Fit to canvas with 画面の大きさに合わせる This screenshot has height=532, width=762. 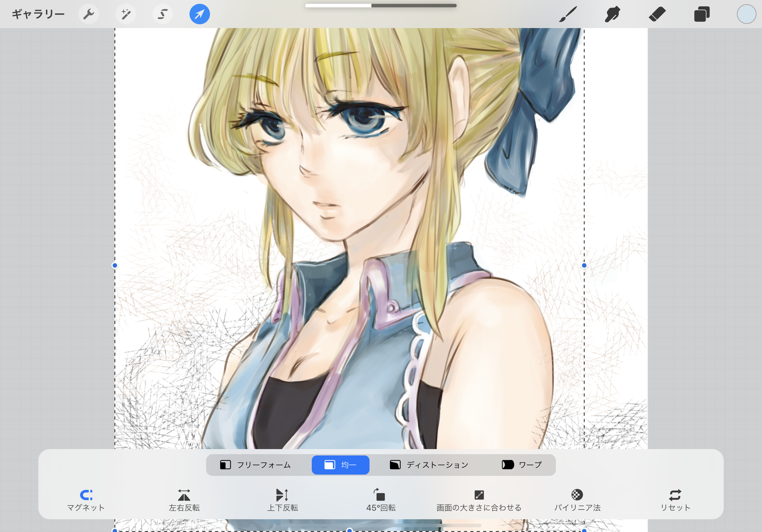tap(479, 500)
